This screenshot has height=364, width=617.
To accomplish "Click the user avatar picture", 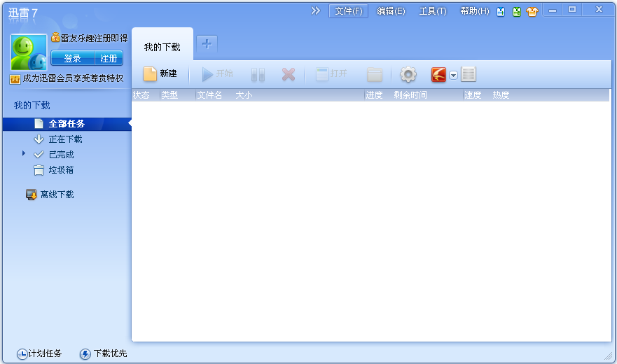I will pyautogui.click(x=28, y=52).
